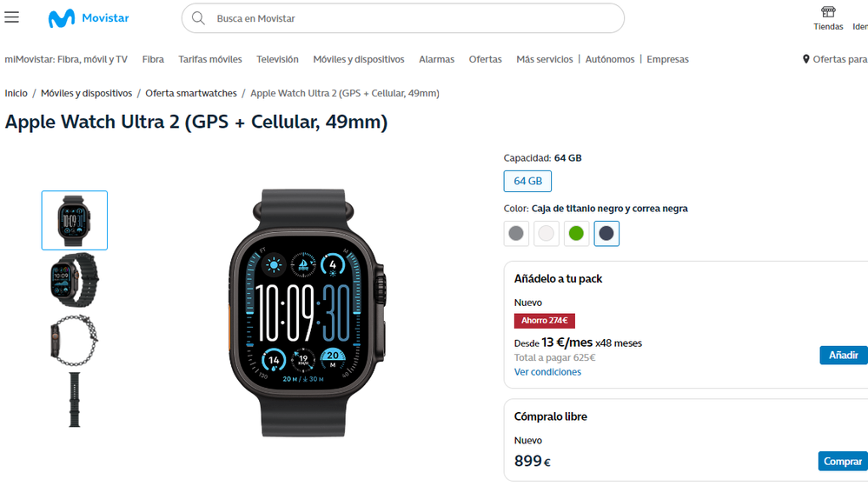Choose the gray color swatch
Image resolution: width=868 pixels, height=486 pixels.
click(516, 233)
